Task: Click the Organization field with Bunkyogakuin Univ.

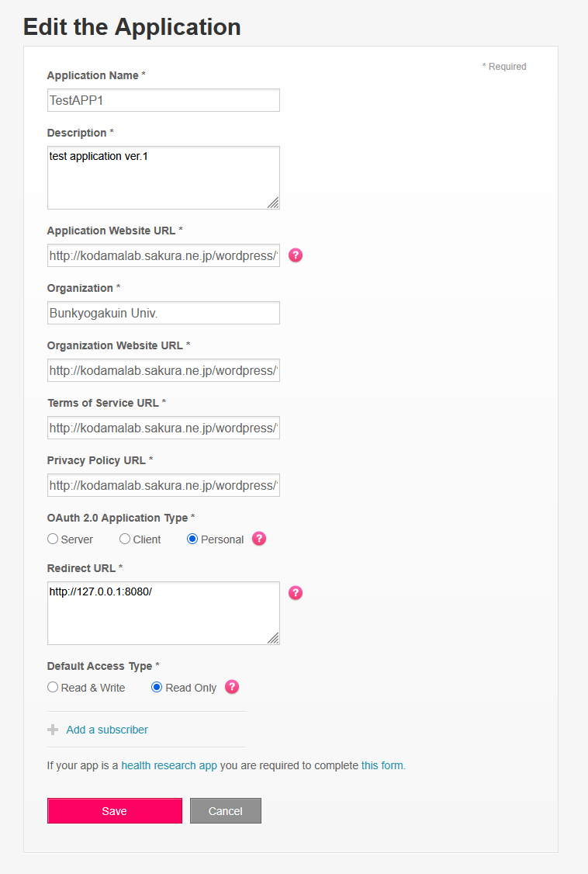Action: point(163,313)
